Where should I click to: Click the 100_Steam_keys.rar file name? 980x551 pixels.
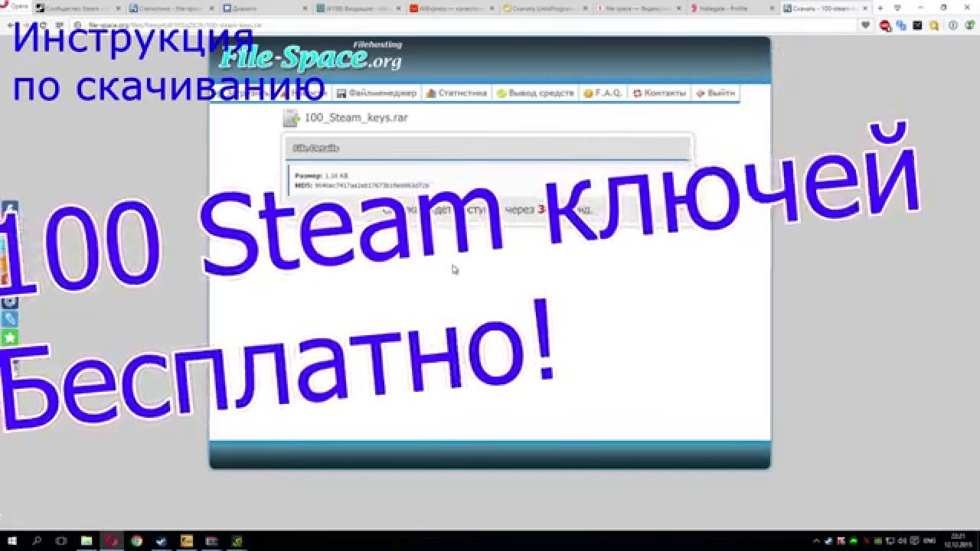tap(356, 118)
